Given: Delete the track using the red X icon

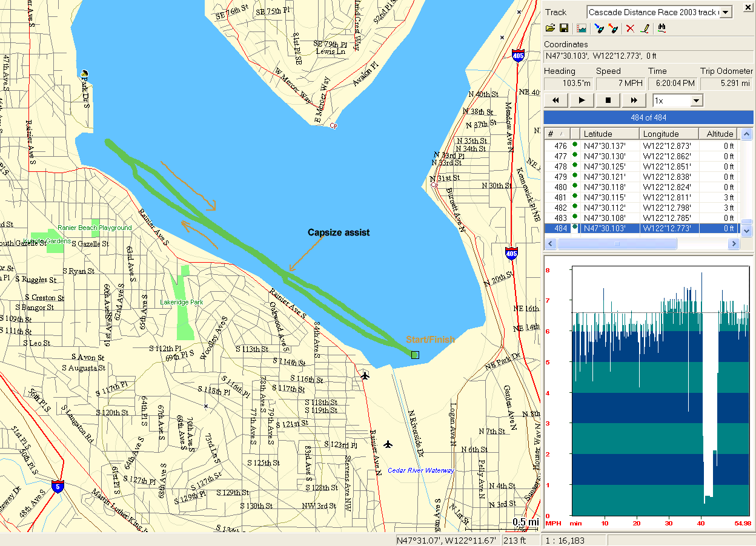Looking at the screenshot, I should (x=630, y=28).
